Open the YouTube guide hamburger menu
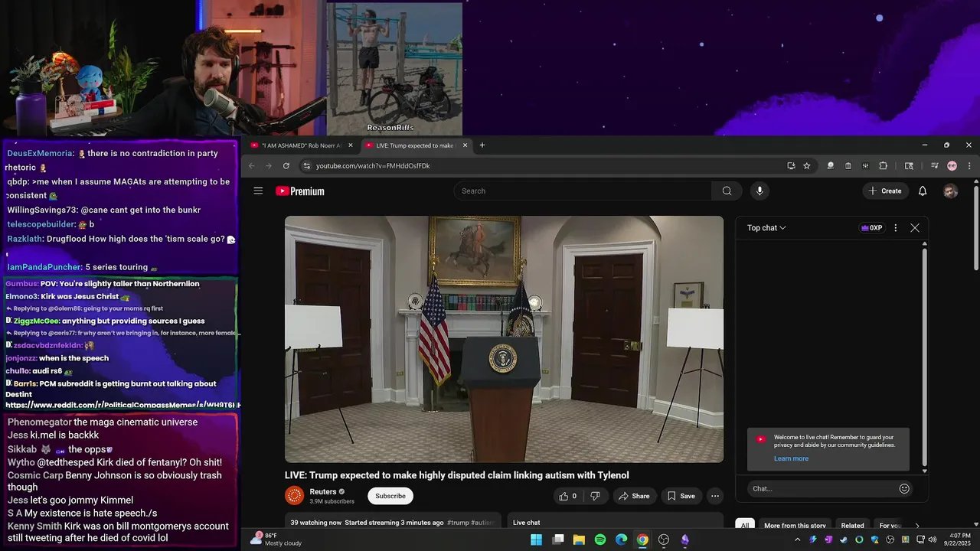The height and width of the screenshot is (551, 980). click(258, 191)
